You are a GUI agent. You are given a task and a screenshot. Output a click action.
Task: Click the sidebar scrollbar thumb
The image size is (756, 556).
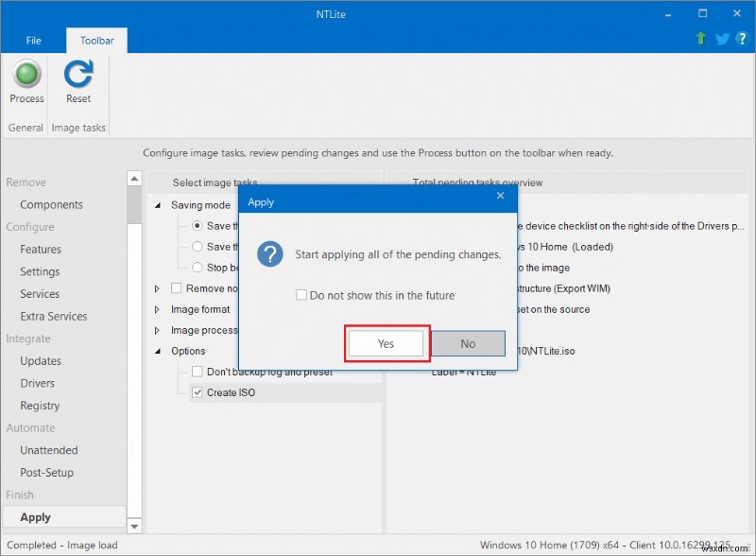tap(134, 205)
